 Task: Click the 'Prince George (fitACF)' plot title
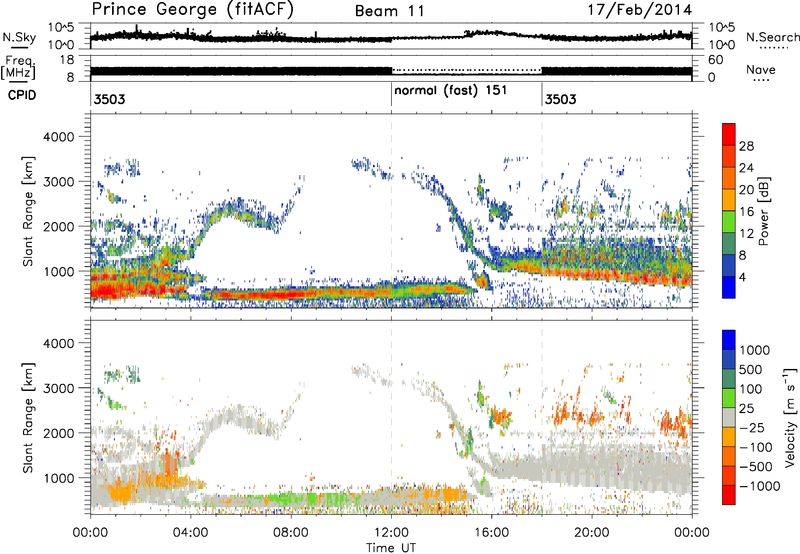click(192, 9)
